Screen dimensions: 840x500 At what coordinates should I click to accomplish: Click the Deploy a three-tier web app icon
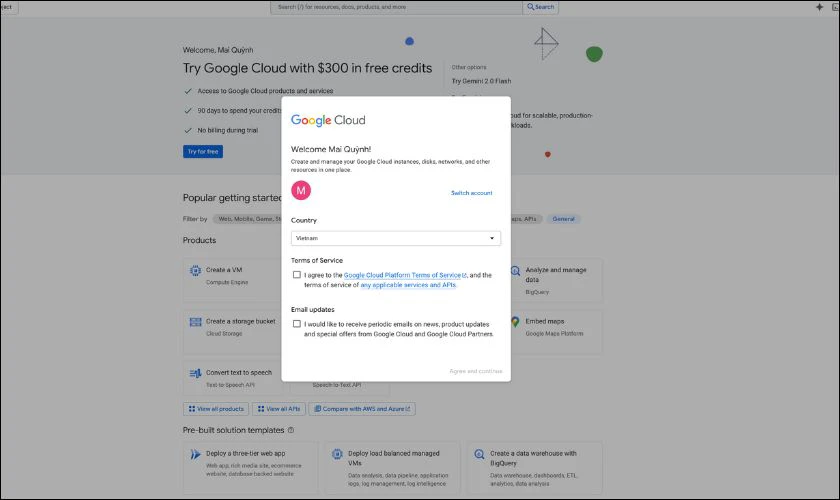tap(196, 454)
